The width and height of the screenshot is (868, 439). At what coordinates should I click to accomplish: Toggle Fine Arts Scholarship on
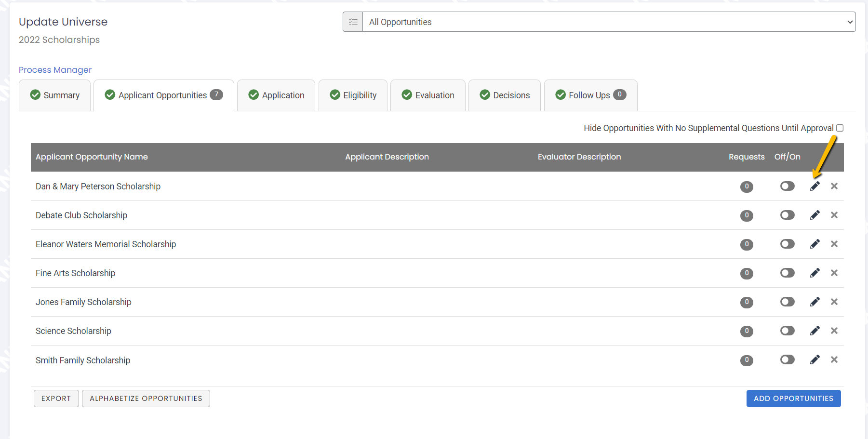click(x=788, y=273)
